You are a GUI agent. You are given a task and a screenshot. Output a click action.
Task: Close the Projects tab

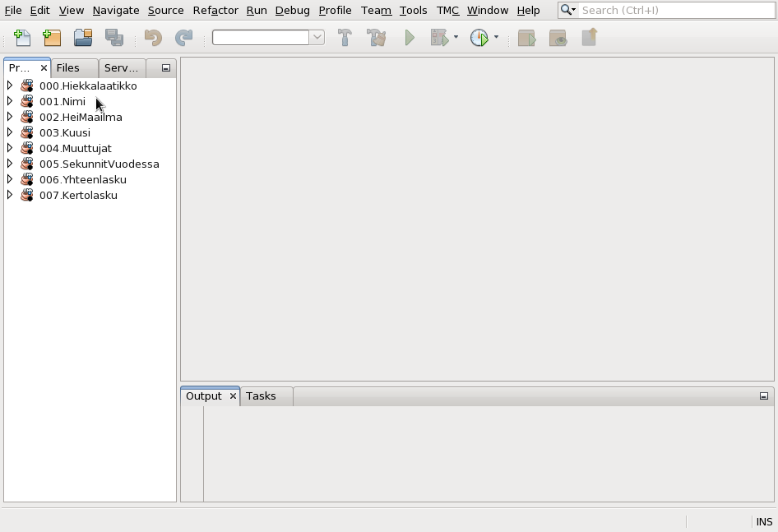[44, 68]
